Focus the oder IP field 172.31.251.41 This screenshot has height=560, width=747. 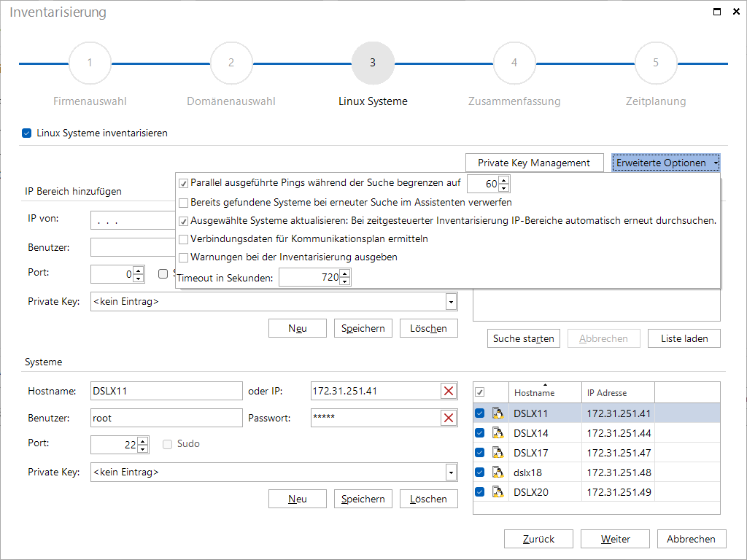pos(376,391)
